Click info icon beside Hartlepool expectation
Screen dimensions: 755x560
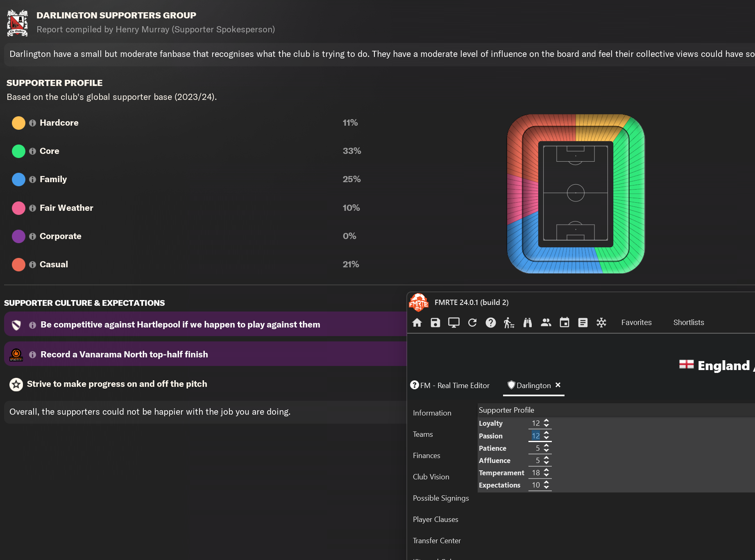(x=32, y=325)
